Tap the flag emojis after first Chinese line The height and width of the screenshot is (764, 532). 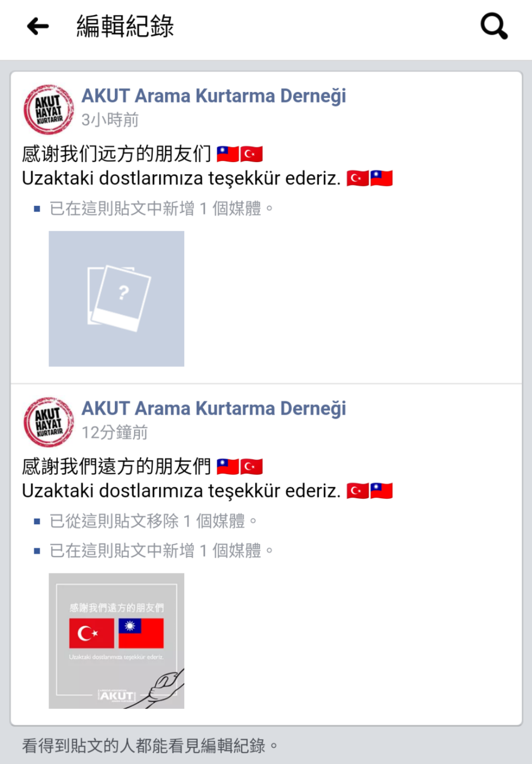(240, 154)
